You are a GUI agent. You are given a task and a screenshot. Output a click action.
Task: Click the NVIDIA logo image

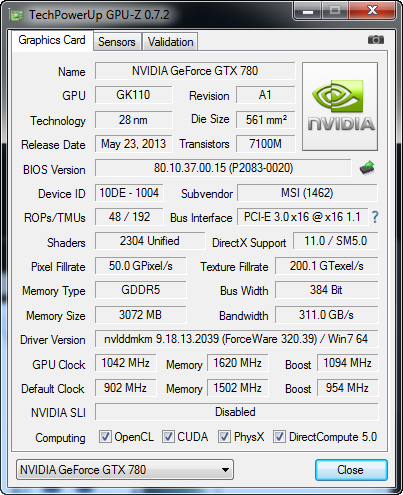pyautogui.click(x=340, y=106)
